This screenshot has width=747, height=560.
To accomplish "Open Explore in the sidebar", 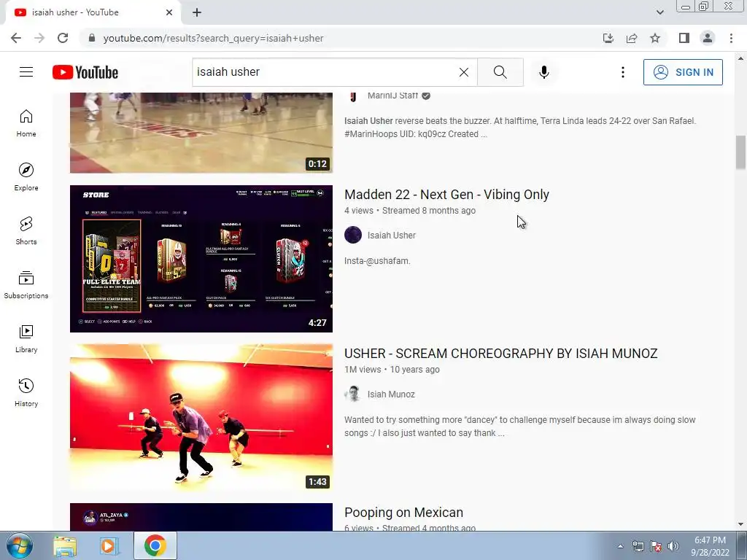I will [x=26, y=177].
